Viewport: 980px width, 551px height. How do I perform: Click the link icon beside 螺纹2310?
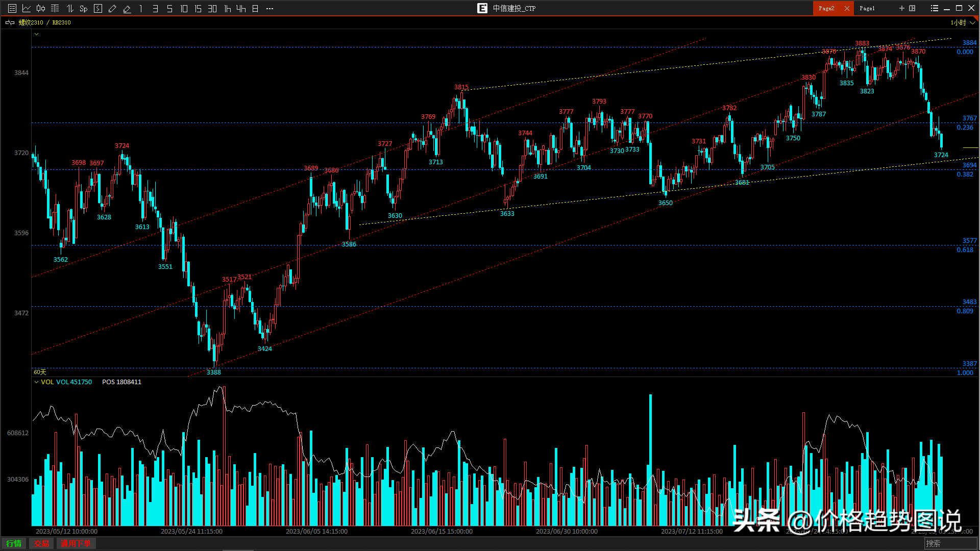10,22
